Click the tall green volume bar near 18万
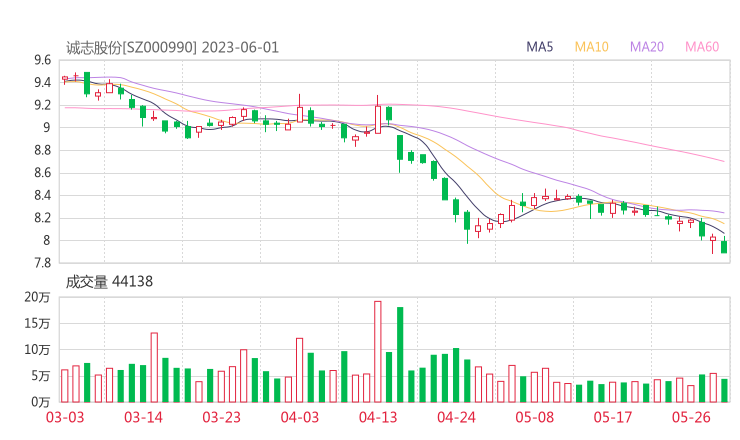The height and width of the screenshot is (440, 740). [400, 355]
